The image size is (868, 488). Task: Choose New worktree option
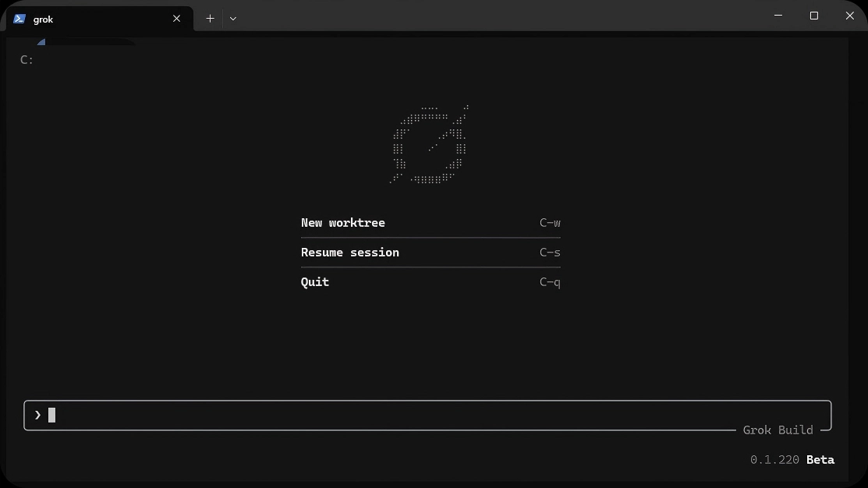point(430,223)
